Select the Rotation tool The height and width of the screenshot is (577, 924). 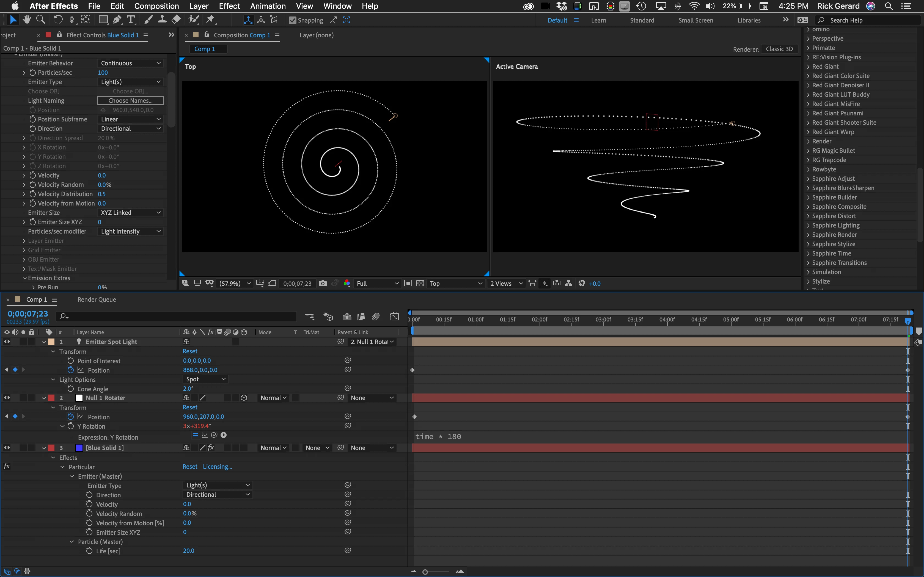58,20
